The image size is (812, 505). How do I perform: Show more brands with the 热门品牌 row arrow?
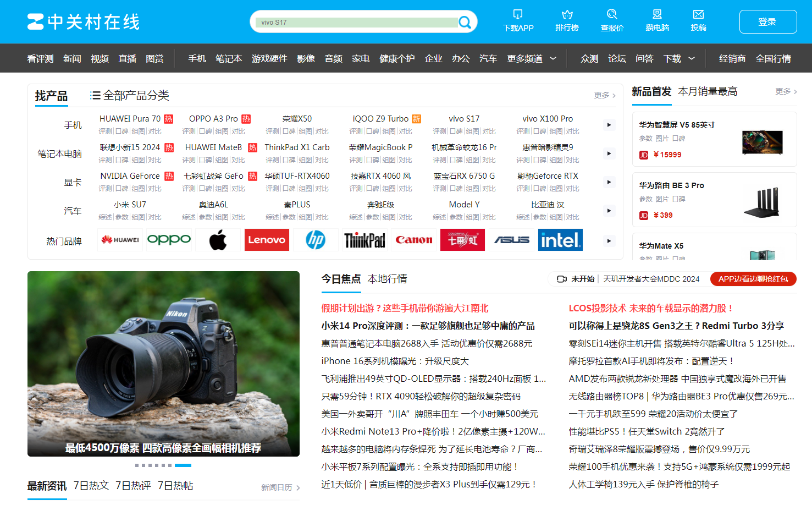(x=609, y=241)
